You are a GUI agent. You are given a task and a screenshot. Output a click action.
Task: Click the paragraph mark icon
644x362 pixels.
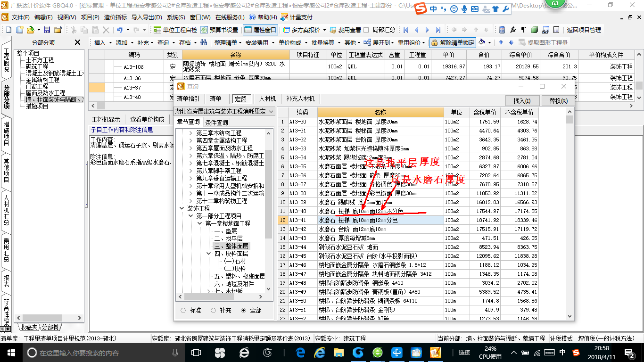[523, 30]
